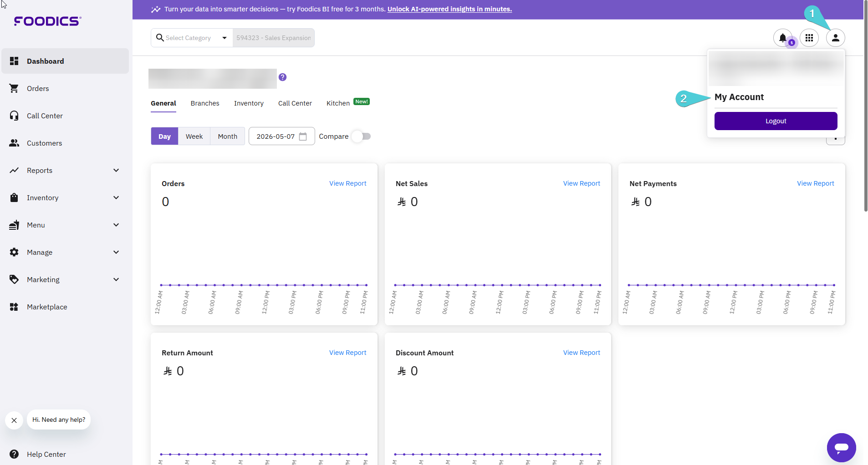View Report for Return Amount card

pyautogui.click(x=348, y=353)
